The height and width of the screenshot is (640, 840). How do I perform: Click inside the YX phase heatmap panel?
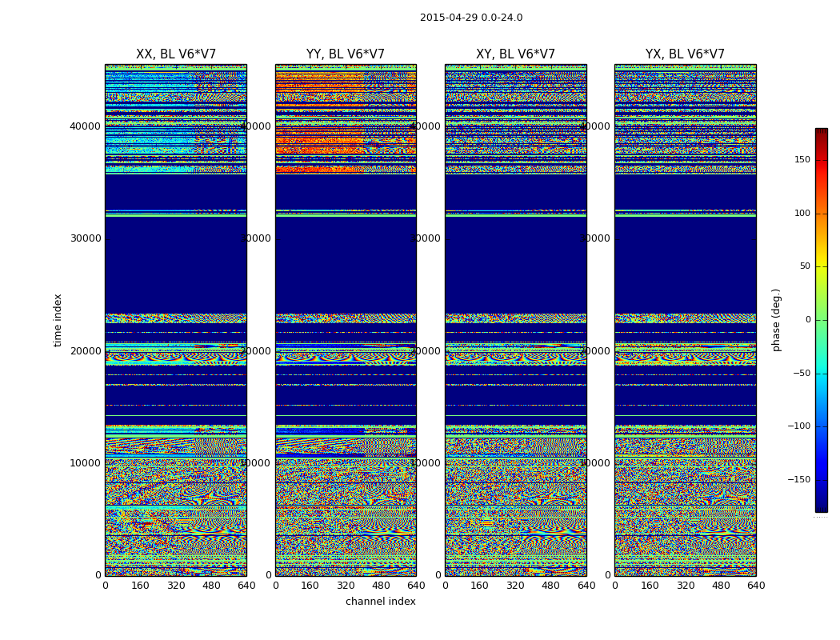685,320
